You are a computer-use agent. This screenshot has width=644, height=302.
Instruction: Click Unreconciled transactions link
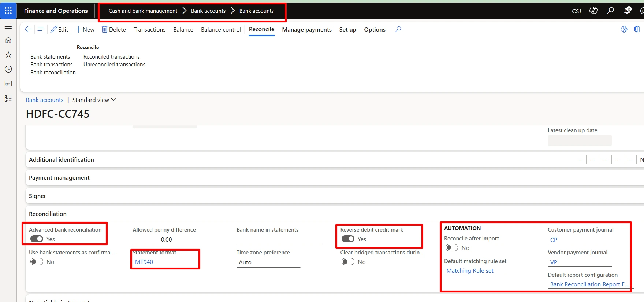coord(114,65)
